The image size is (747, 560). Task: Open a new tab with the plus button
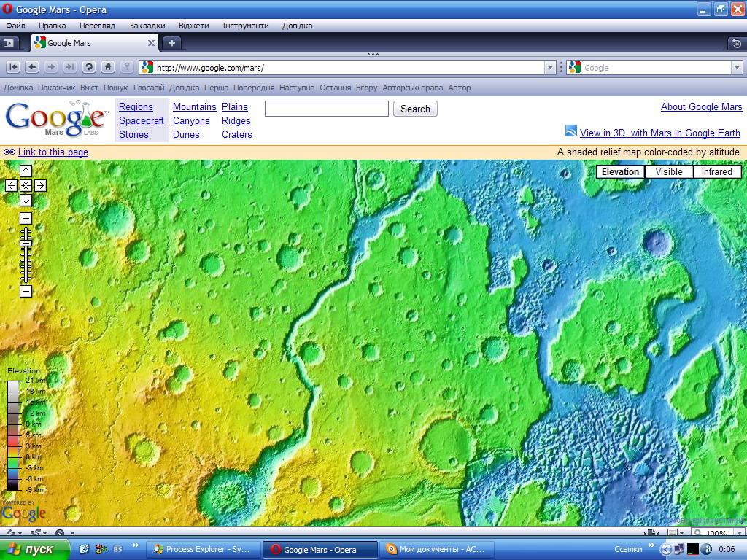point(171,43)
